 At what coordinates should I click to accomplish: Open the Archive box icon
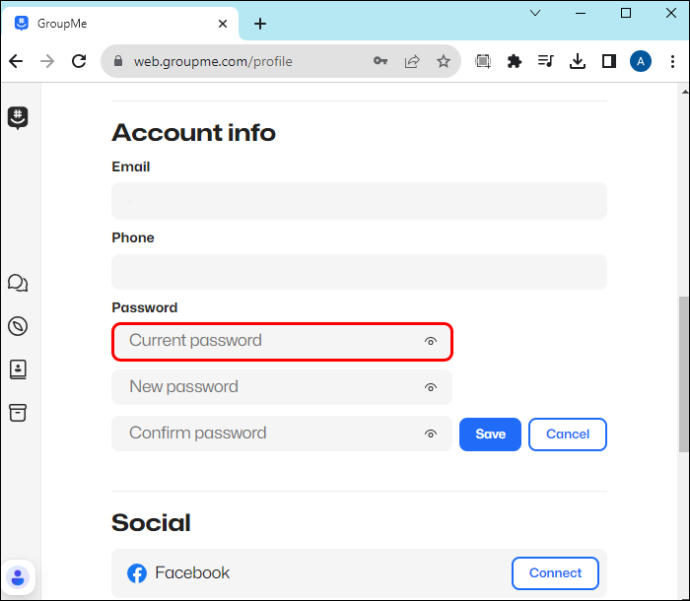pyautogui.click(x=18, y=413)
